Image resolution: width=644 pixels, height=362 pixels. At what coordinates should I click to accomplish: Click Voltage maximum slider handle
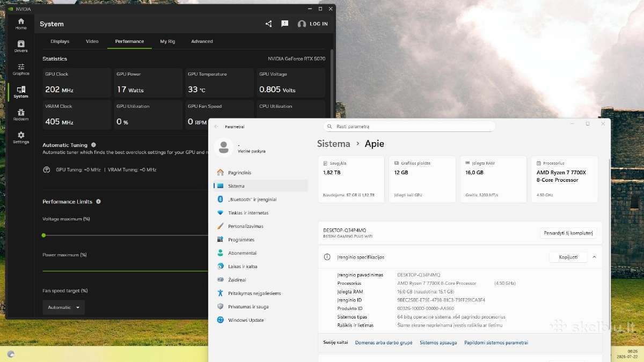pyautogui.click(x=43, y=235)
